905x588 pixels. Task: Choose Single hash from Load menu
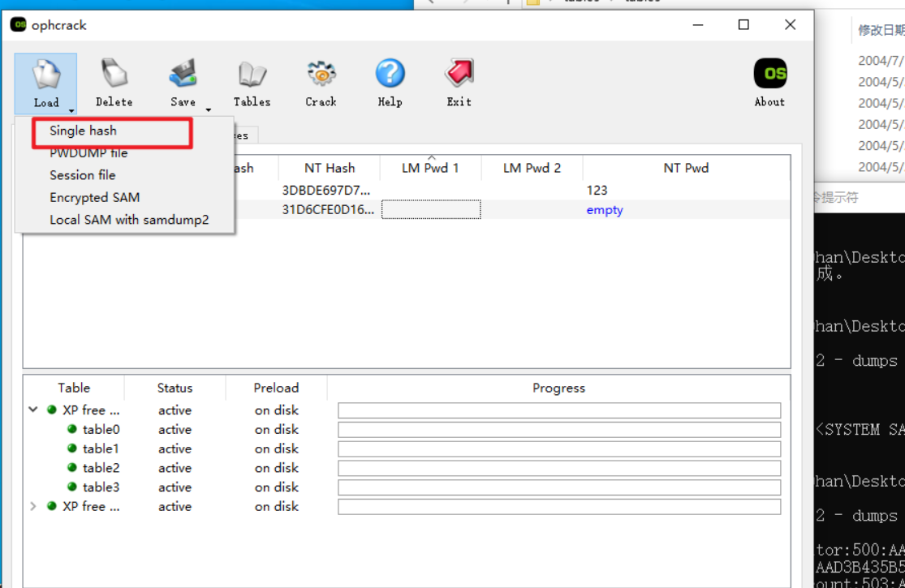[x=83, y=131]
